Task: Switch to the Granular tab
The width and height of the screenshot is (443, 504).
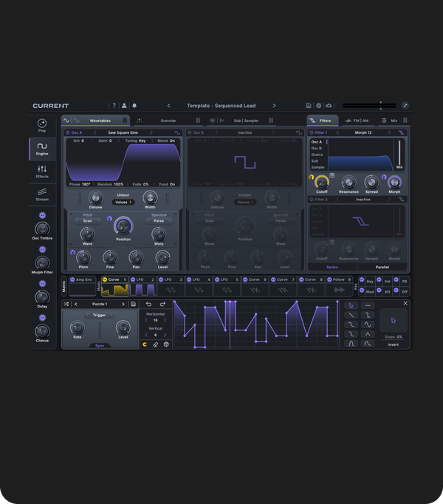Action: point(168,120)
